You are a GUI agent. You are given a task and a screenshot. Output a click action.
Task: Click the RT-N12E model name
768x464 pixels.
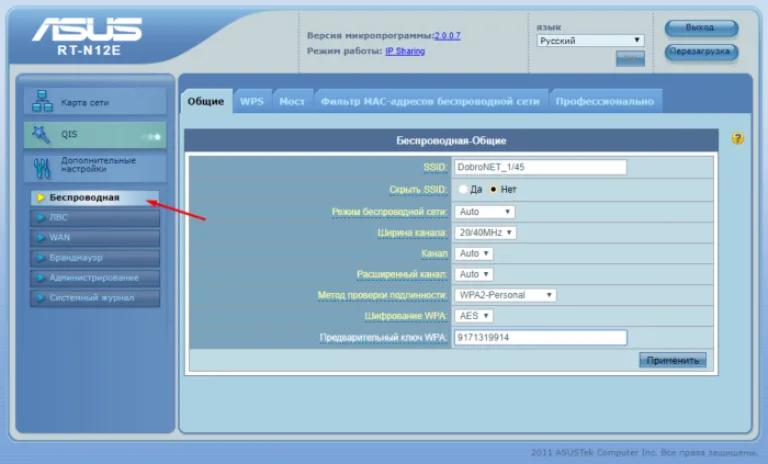pos(89,50)
